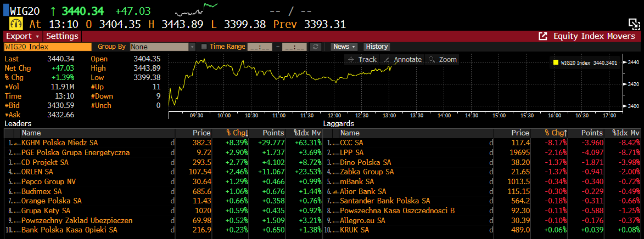Image resolution: width=644 pixels, height=239 pixels.
Task: Open the Export dropdown menu
Action: [x=23, y=36]
